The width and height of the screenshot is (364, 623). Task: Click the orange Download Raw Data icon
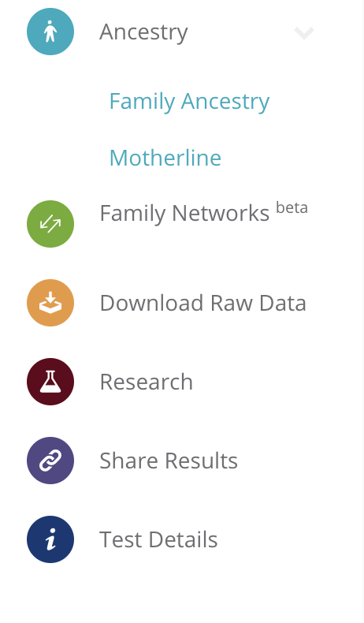tap(50, 303)
